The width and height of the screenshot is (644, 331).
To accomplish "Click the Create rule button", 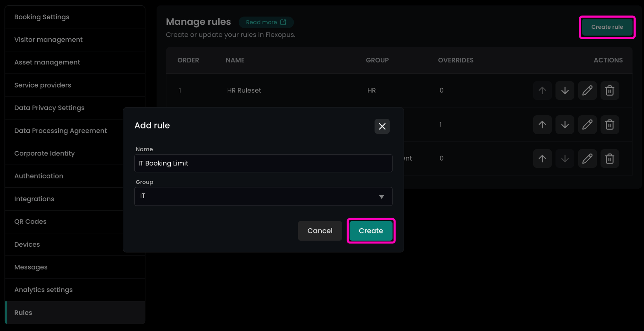I will point(607,27).
